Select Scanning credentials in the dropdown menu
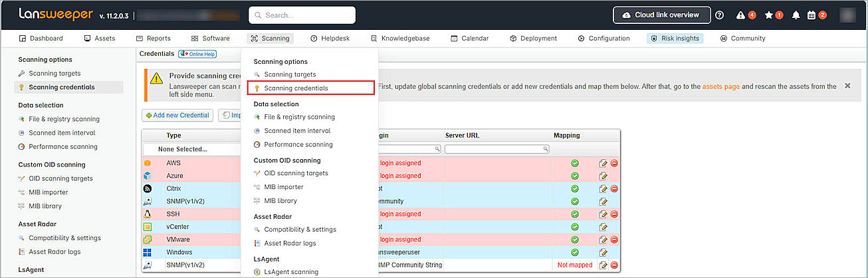The image size is (868, 278). click(296, 88)
